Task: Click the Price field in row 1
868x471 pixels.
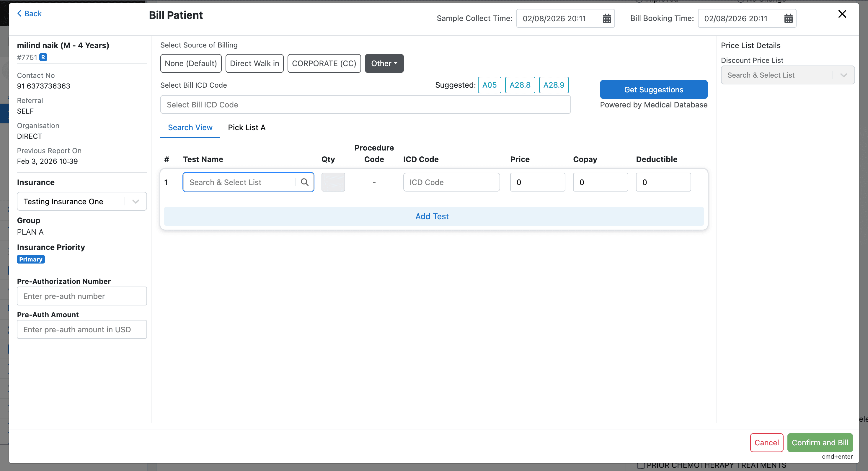Action: [537, 182]
